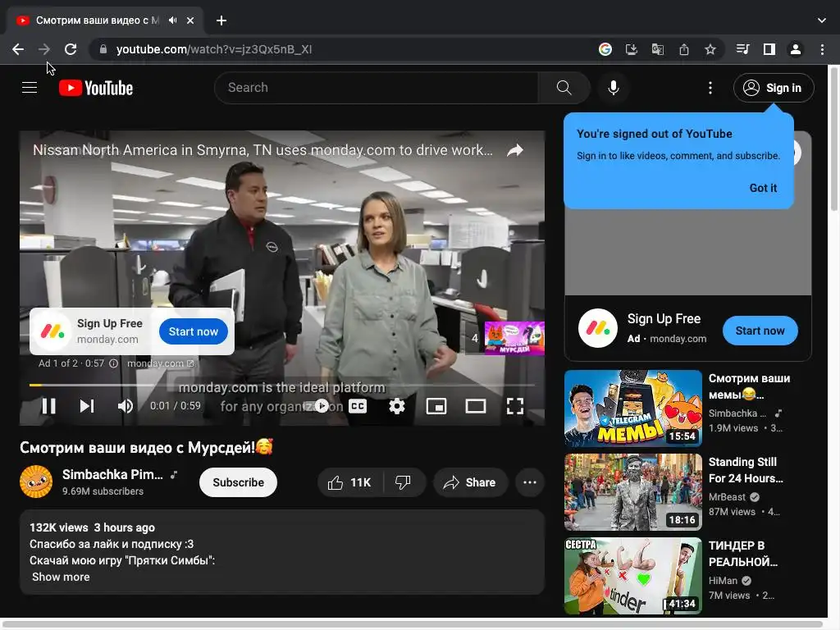This screenshot has height=630, width=840.
Task: Go to YouTube home via logo
Action: click(x=96, y=88)
